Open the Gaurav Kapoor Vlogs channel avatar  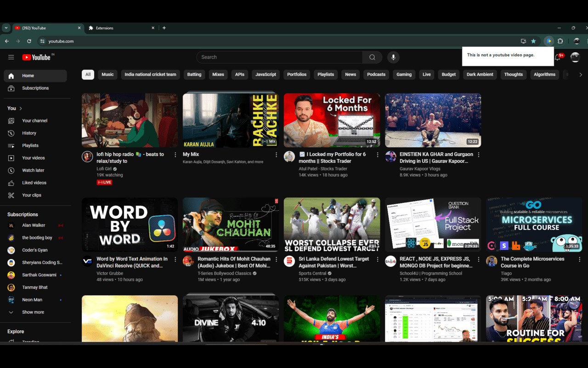pos(390,156)
